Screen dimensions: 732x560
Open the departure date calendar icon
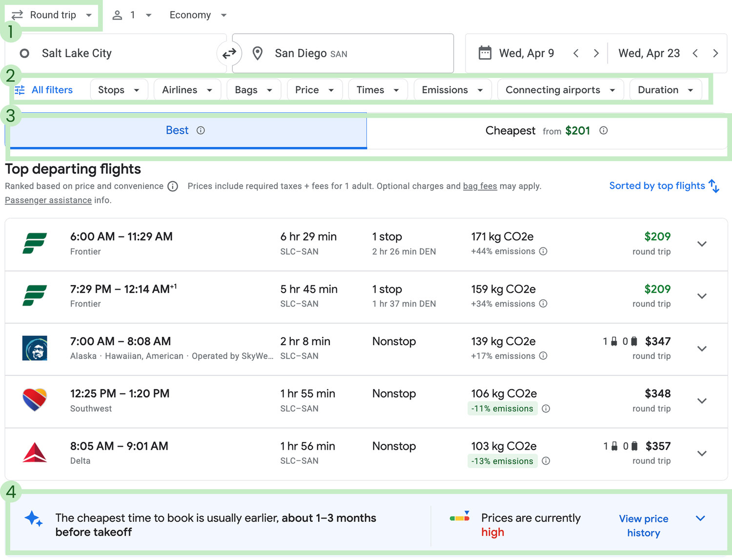pos(485,53)
